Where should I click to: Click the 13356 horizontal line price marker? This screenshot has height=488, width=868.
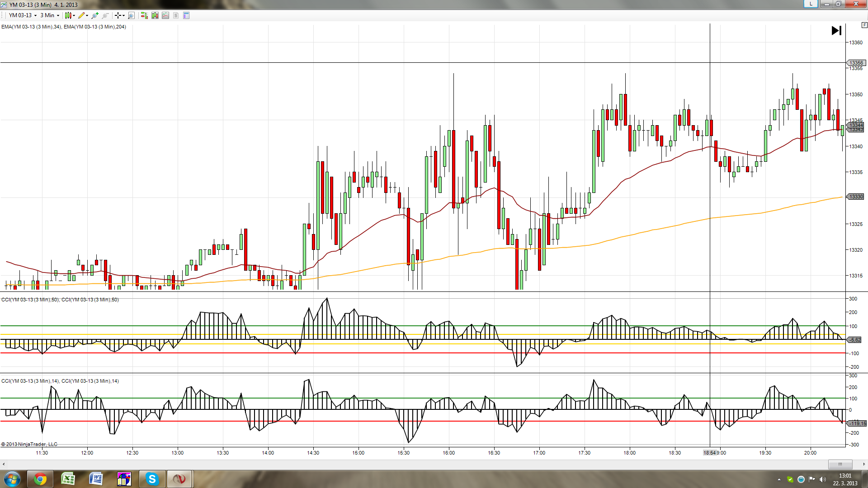click(x=856, y=63)
